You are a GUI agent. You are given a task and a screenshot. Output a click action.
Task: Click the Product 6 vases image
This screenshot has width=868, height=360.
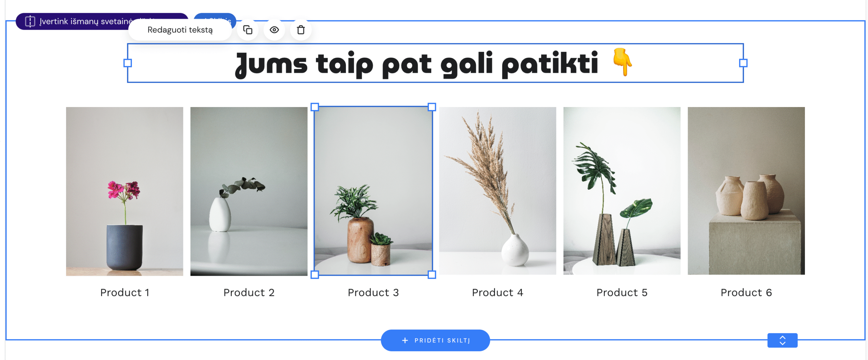[746, 191]
